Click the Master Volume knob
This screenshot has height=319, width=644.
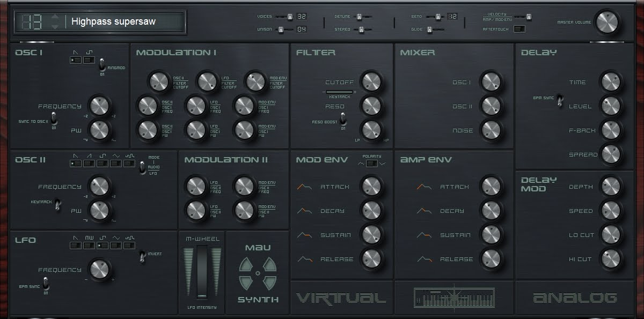pos(606,23)
